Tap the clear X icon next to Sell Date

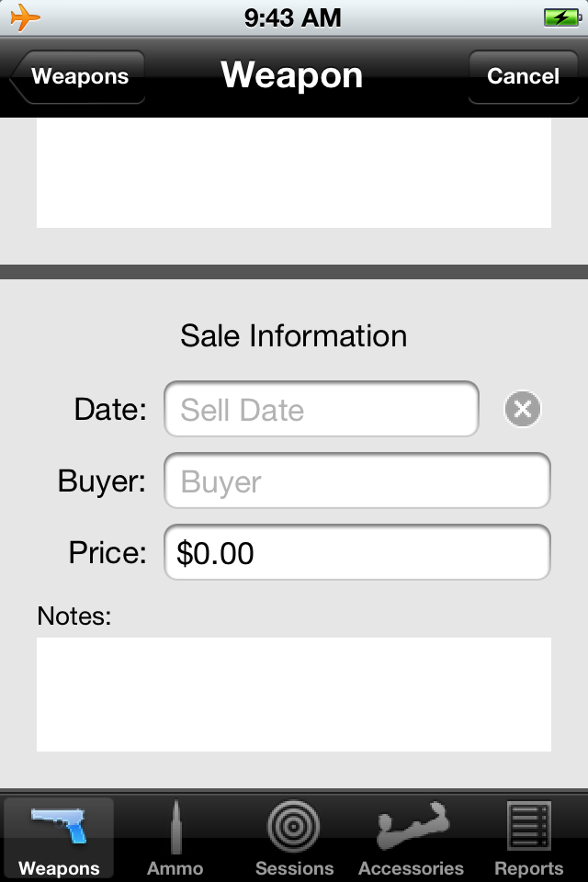522,409
